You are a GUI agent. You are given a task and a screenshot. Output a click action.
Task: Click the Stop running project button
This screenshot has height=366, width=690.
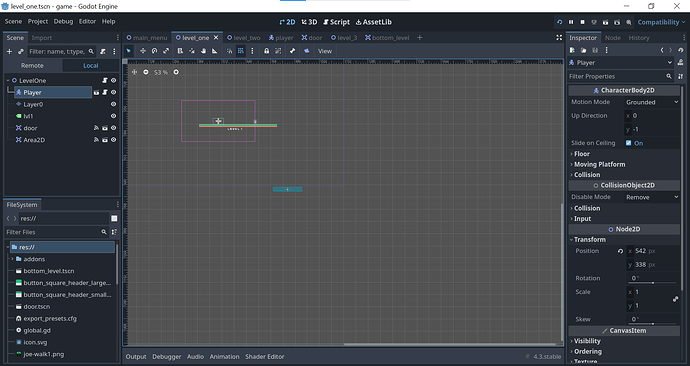tap(583, 22)
